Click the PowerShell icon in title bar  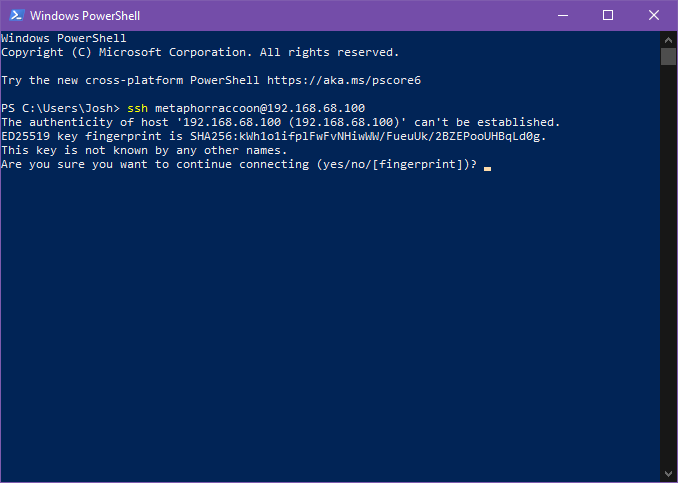(x=17, y=15)
